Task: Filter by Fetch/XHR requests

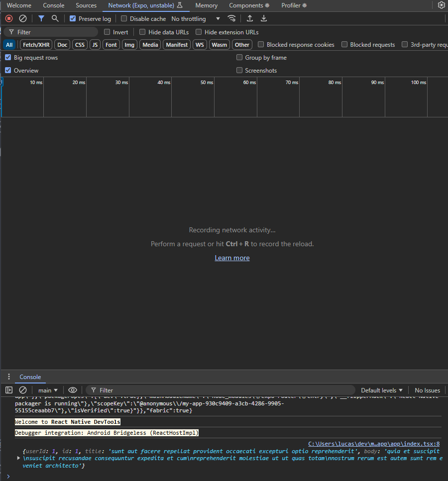Action: [36, 45]
